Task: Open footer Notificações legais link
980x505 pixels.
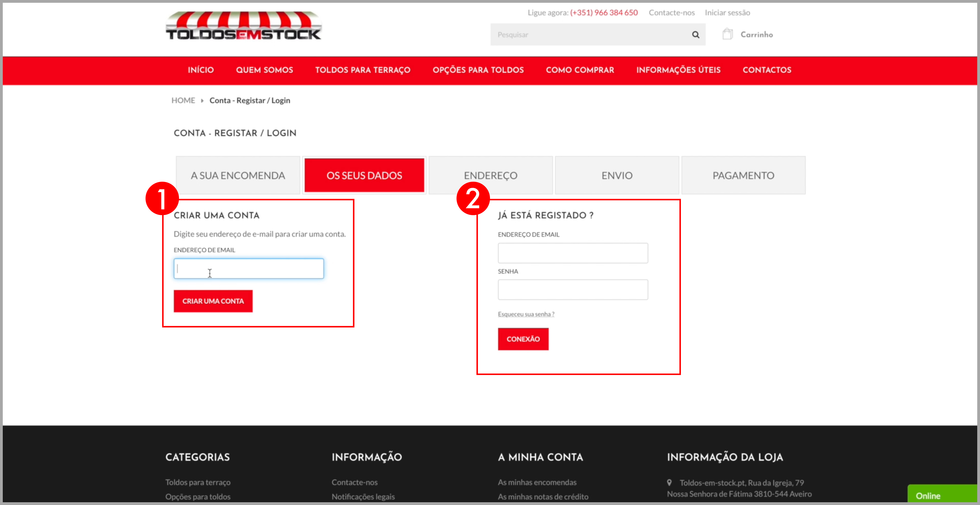Action: pyautogui.click(x=363, y=497)
